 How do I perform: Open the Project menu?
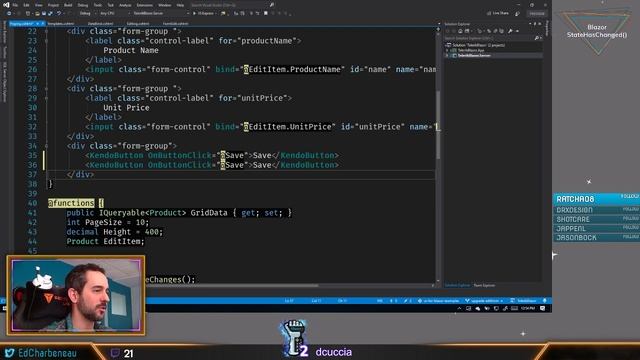[x=53, y=5]
